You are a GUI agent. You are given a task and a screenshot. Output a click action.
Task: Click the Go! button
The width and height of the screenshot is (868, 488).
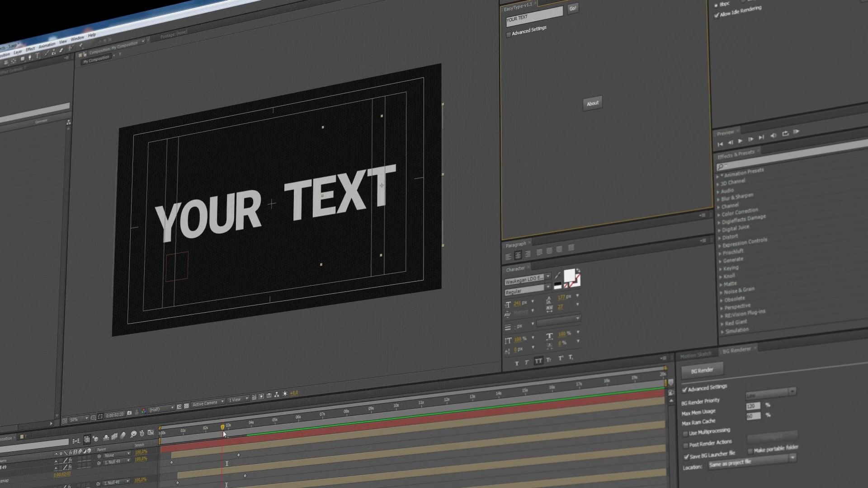point(573,8)
